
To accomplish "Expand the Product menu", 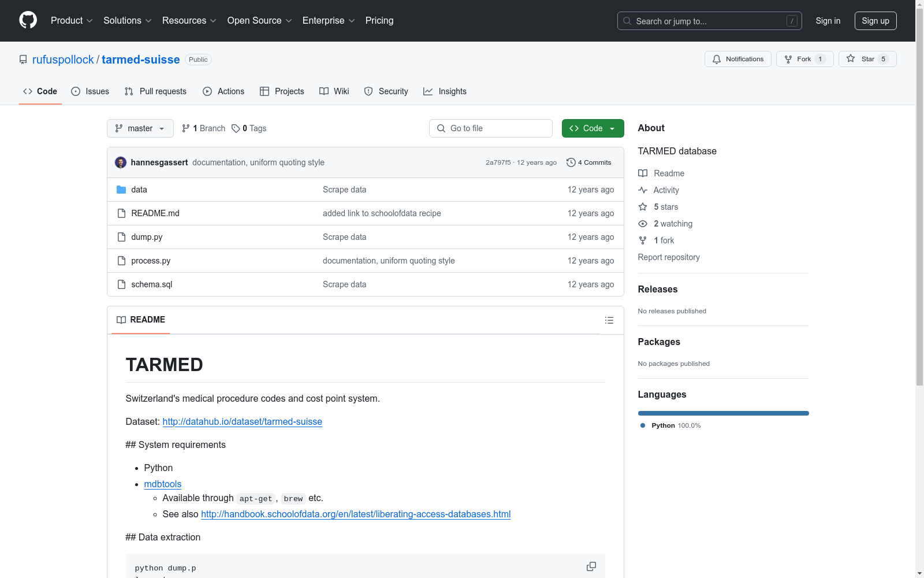I will coord(72,21).
